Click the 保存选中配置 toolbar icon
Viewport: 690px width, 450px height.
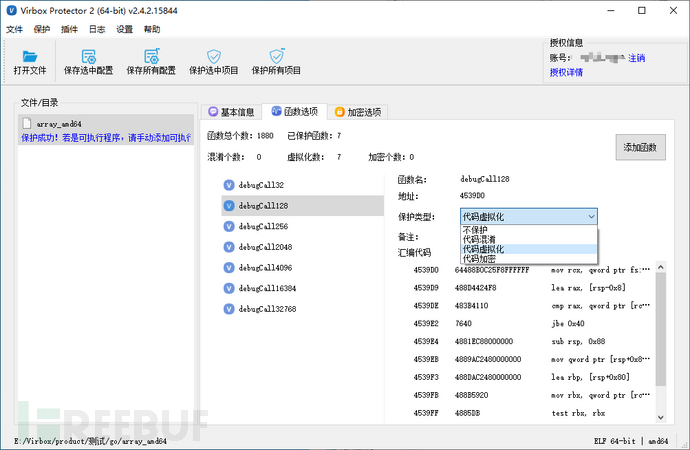(88, 56)
